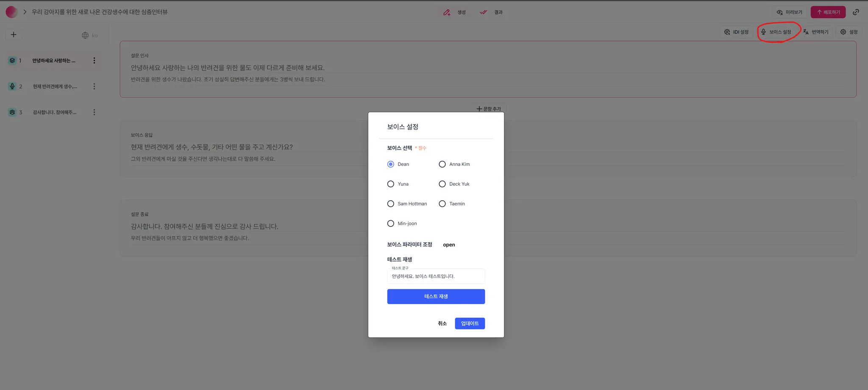Click the plus icon to add item

pyautogui.click(x=14, y=35)
